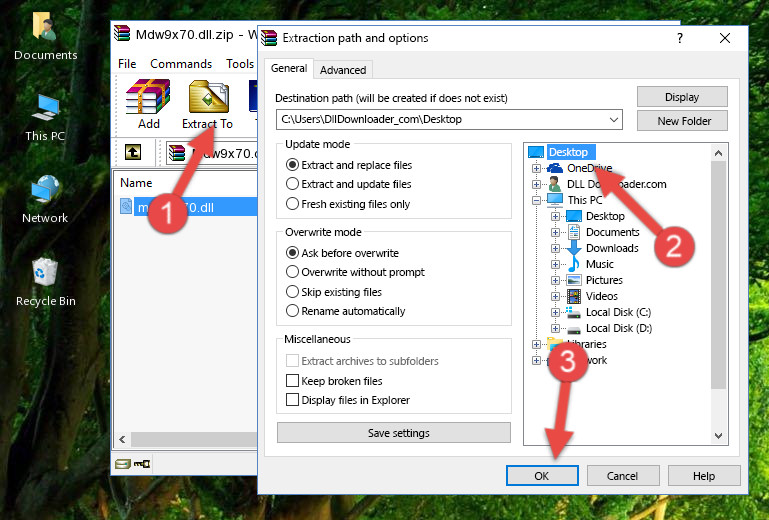Screen dimensions: 769x520
Task: Click the up one level folder icon
Action: 133,152
